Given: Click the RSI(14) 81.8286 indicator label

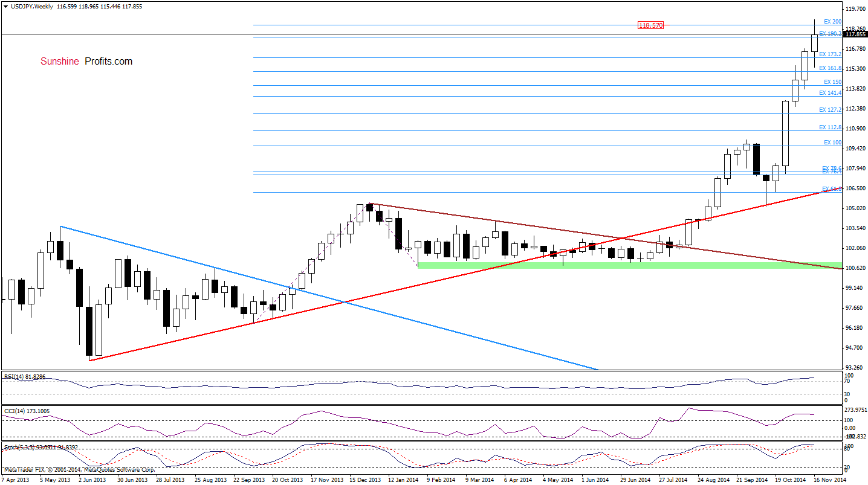Looking at the screenshot, I should pyautogui.click(x=25, y=376).
